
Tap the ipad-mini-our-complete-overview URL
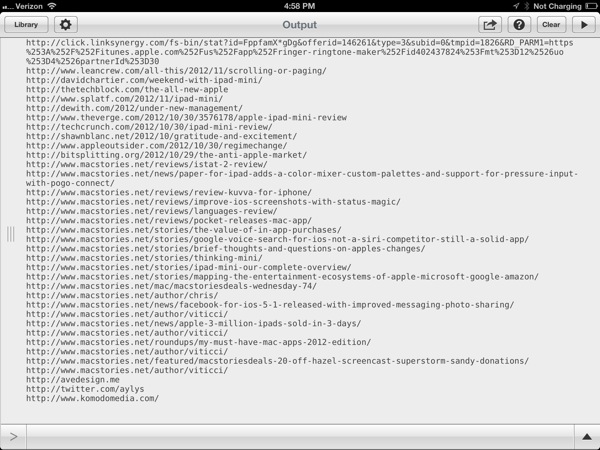(x=189, y=267)
